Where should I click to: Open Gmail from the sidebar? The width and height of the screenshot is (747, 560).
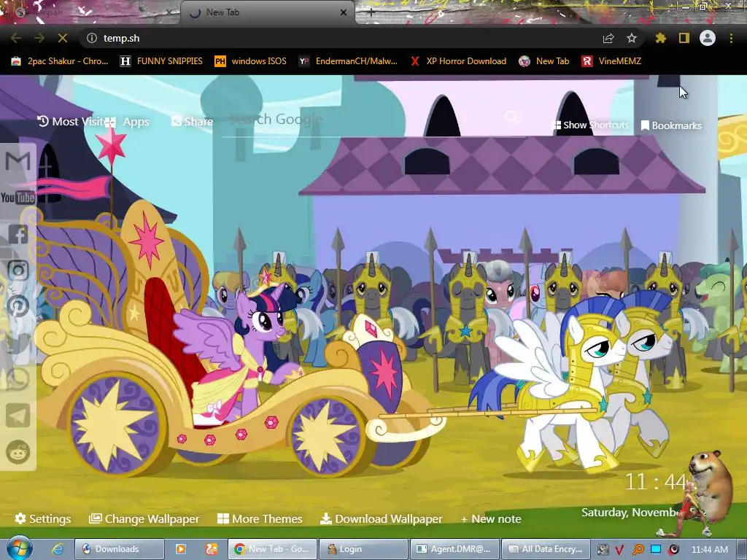(x=18, y=161)
